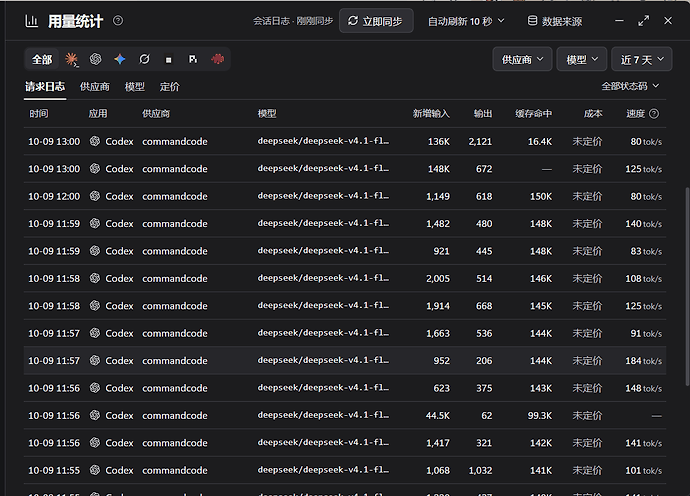The image size is (690, 496).
Task: Switch to the 请求日志 tab
Action: [45, 87]
